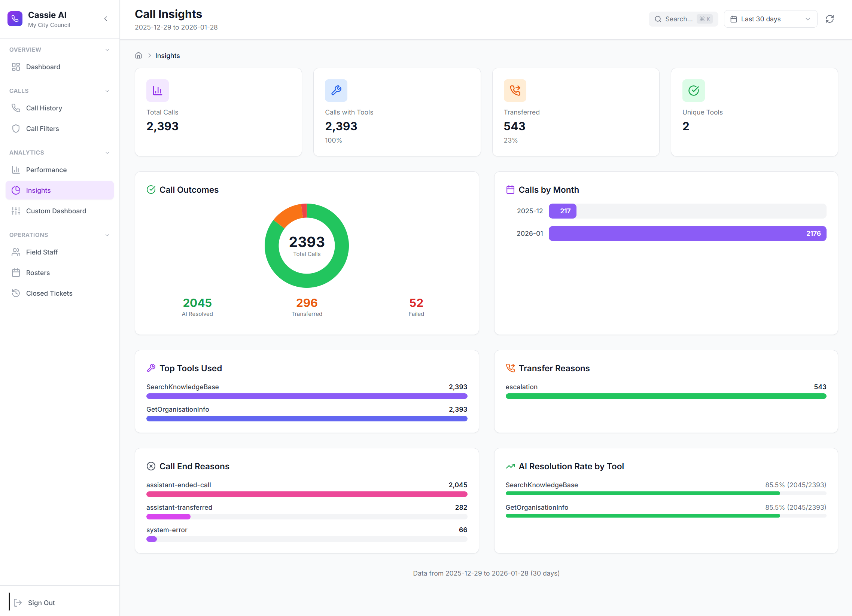This screenshot has height=616, width=852.
Task: Click the Data from 2025-12-29 footer text
Action: (x=486, y=573)
